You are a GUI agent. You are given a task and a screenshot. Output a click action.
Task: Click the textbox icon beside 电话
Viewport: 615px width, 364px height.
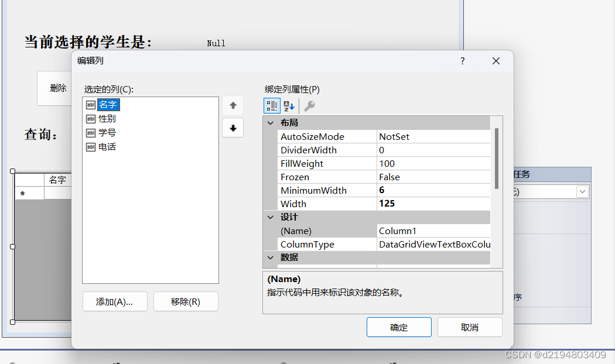[90, 147]
